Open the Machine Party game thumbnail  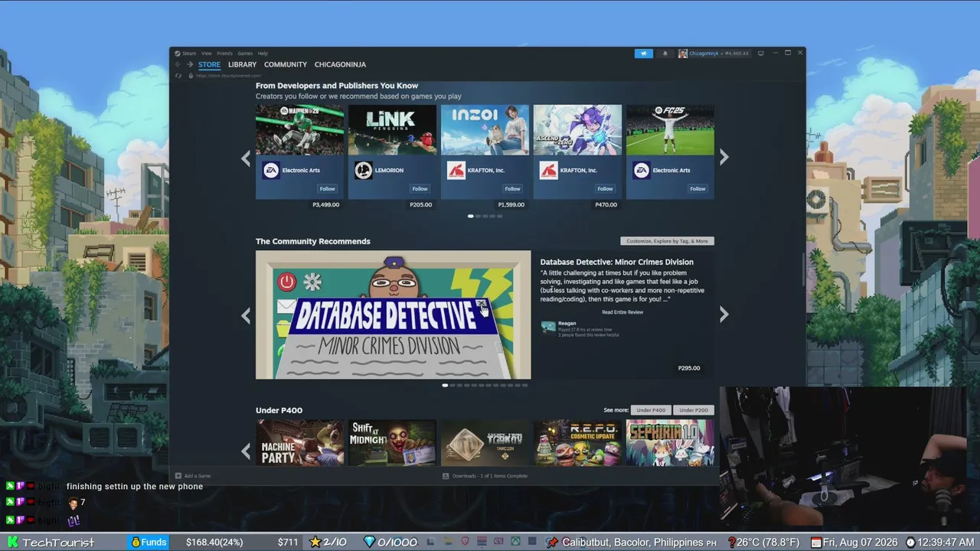pyautogui.click(x=299, y=442)
